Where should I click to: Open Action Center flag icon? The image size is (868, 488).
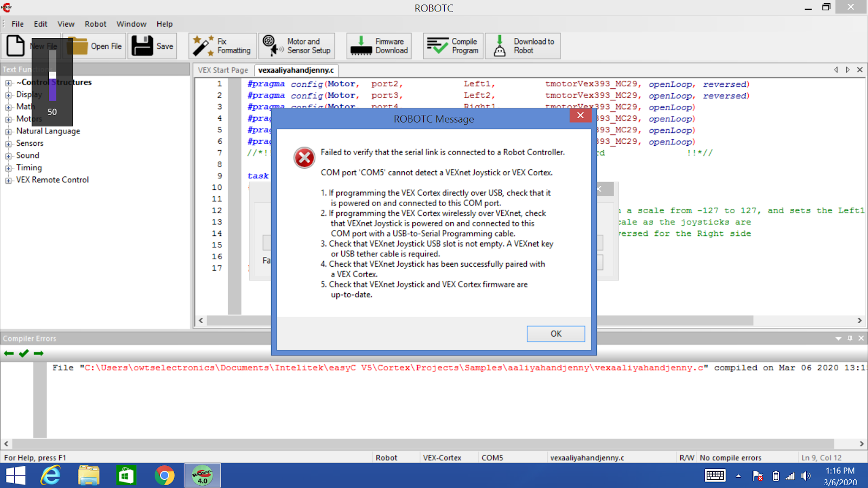tap(758, 476)
